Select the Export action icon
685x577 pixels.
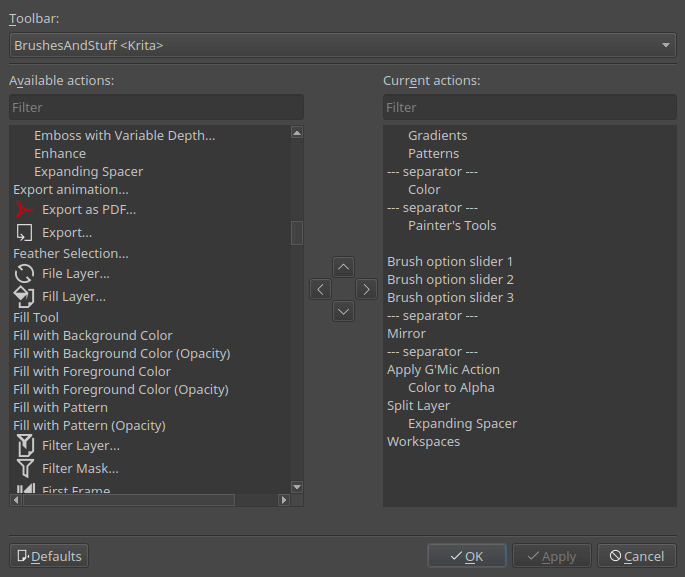(x=24, y=233)
